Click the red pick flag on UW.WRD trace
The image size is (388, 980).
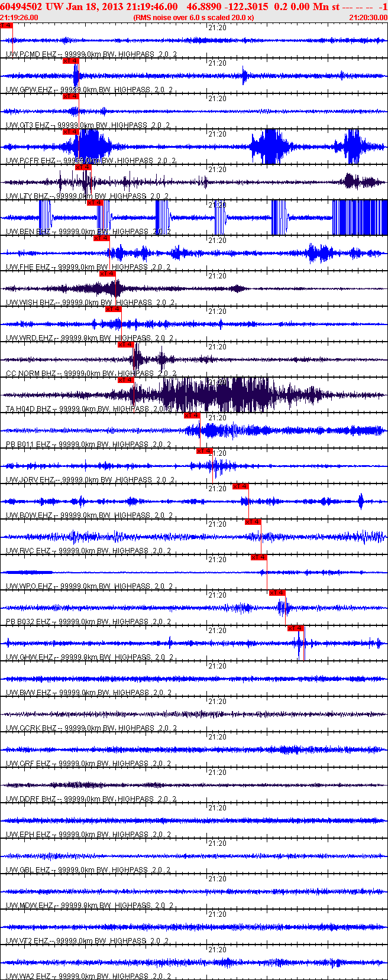click(114, 309)
